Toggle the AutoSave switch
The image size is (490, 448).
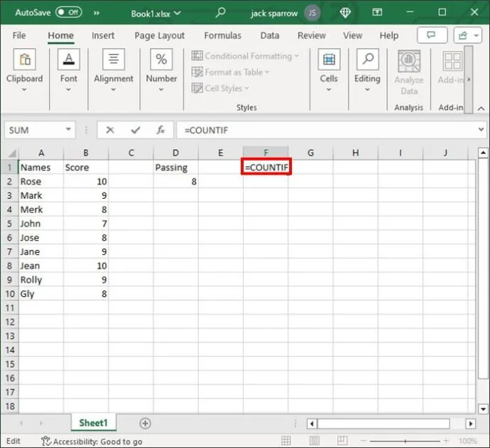[68, 13]
